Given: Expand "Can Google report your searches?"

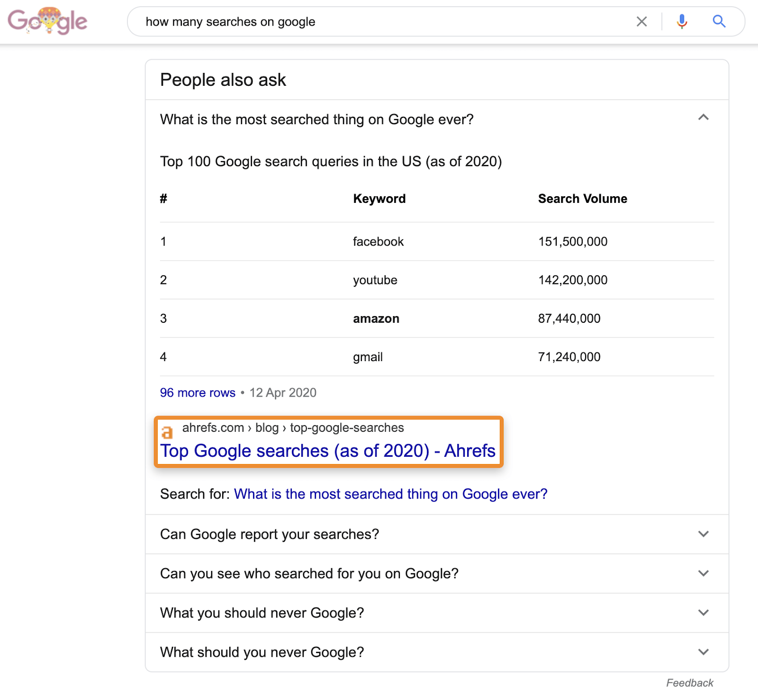Looking at the screenshot, I should coord(704,534).
